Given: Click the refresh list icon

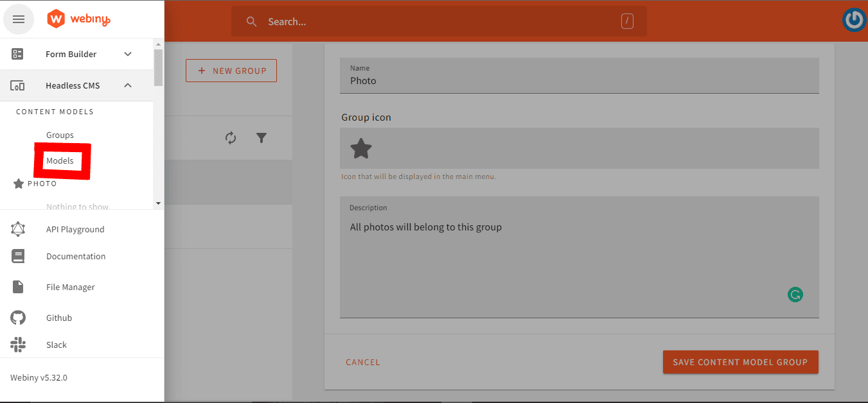Looking at the screenshot, I should [x=231, y=138].
